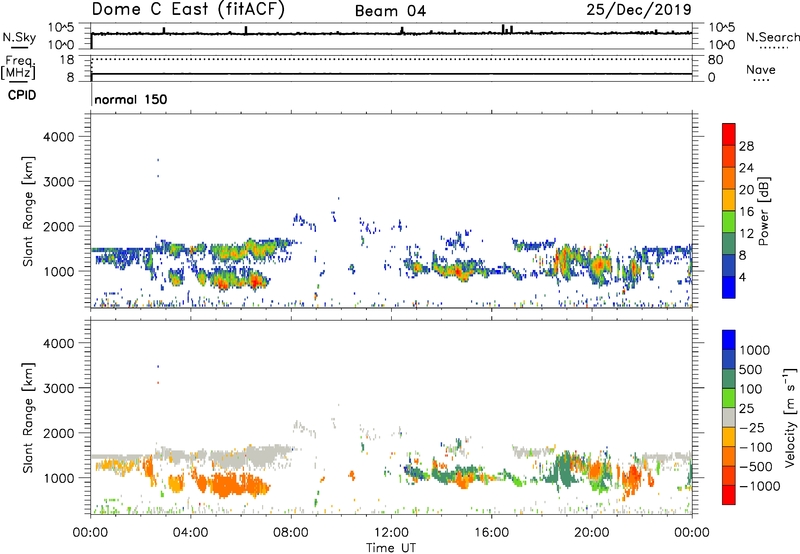Pick Velocity segment between -100 and -500

click(x=729, y=457)
